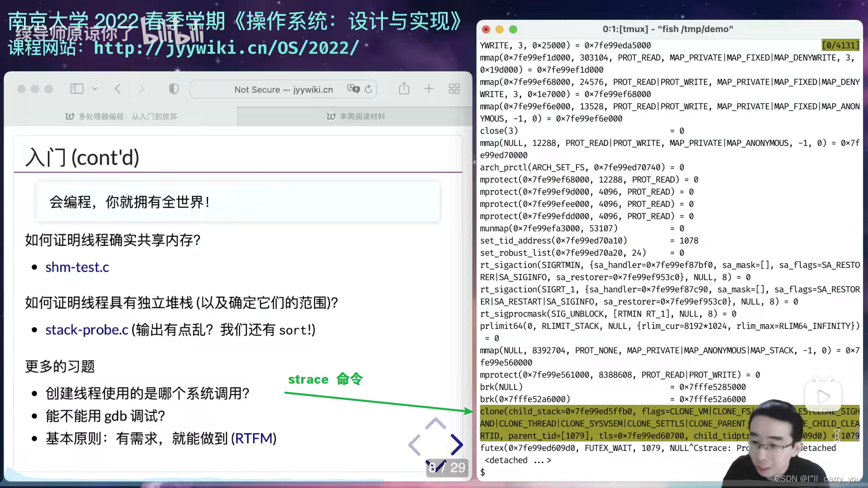Click the 'munmap(0x7fe99efa3000' line

582,228
